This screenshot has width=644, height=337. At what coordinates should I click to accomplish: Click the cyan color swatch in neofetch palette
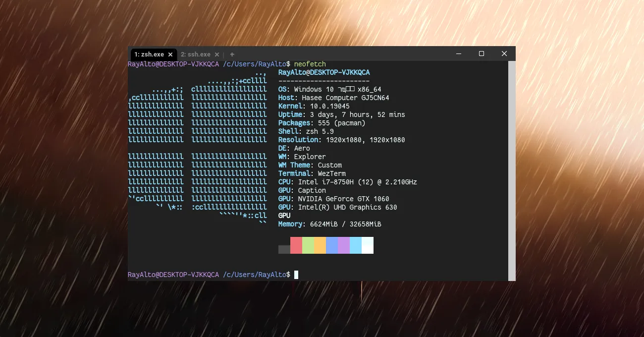355,245
